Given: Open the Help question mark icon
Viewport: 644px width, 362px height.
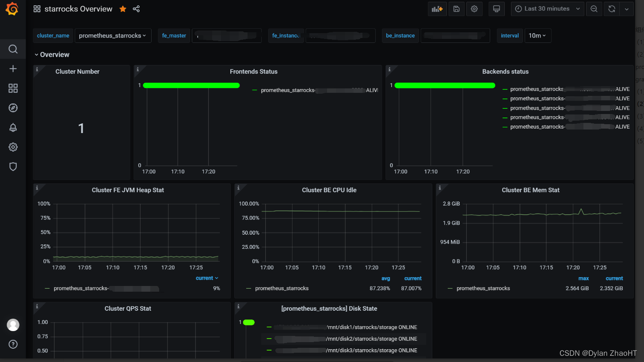Looking at the screenshot, I should (13, 344).
